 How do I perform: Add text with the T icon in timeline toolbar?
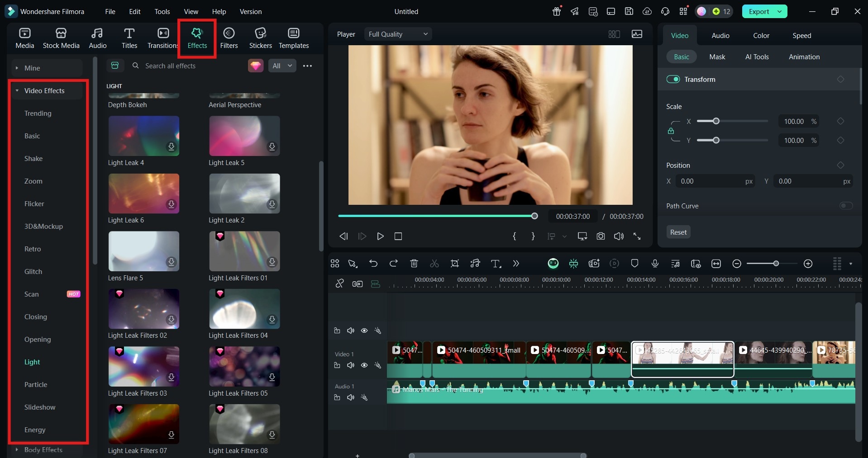496,264
